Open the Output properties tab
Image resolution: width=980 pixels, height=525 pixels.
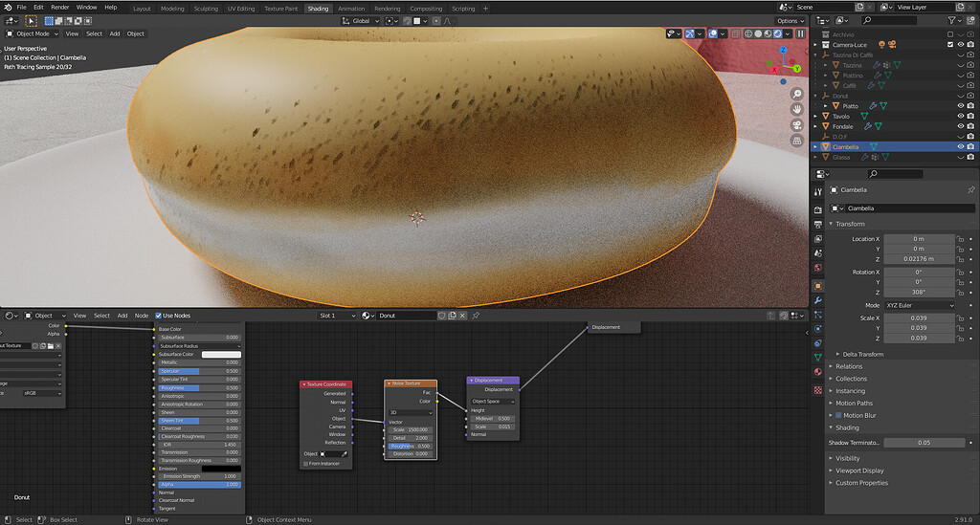coord(817,224)
